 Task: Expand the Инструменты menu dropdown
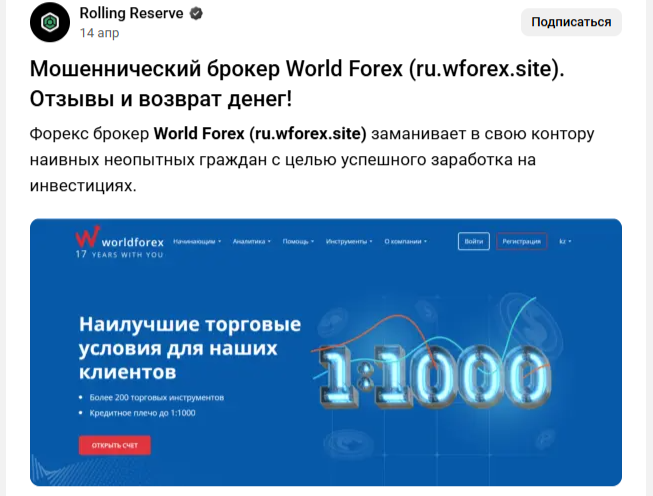pyautogui.click(x=349, y=242)
